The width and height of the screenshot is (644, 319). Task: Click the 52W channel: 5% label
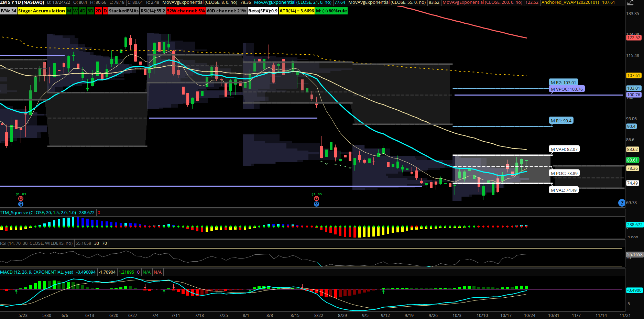[x=186, y=11]
